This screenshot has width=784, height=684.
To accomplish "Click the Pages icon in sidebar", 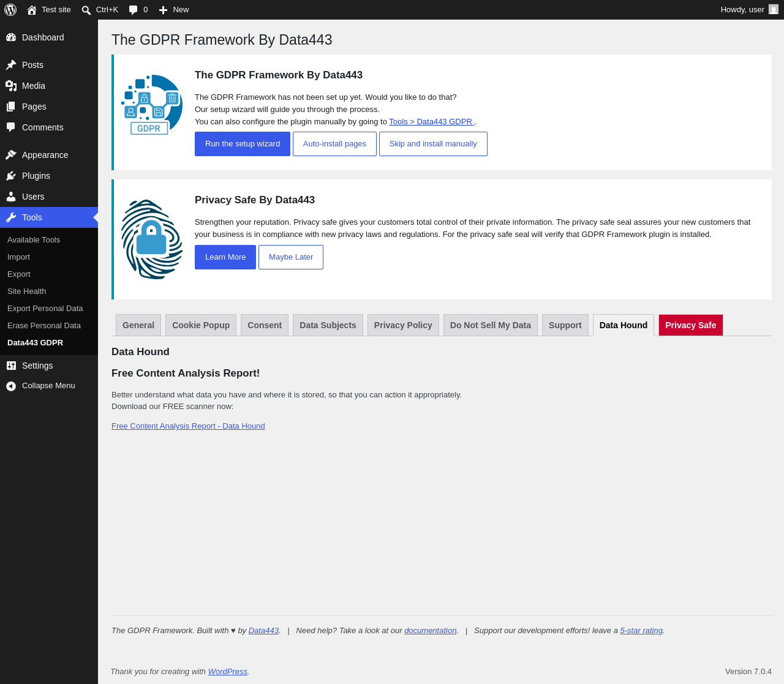I will (x=11, y=107).
